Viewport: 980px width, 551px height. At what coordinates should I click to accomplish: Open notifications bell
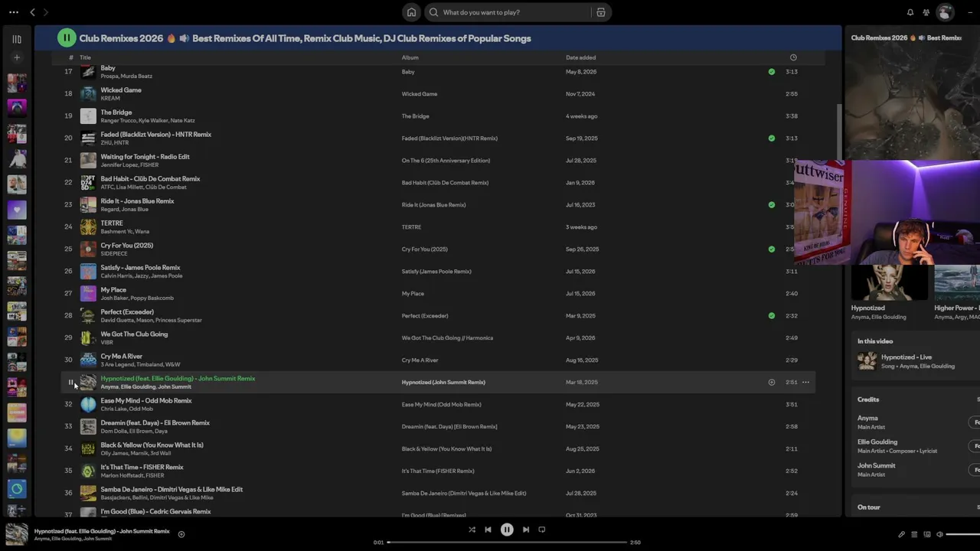(x=910, y=12)
